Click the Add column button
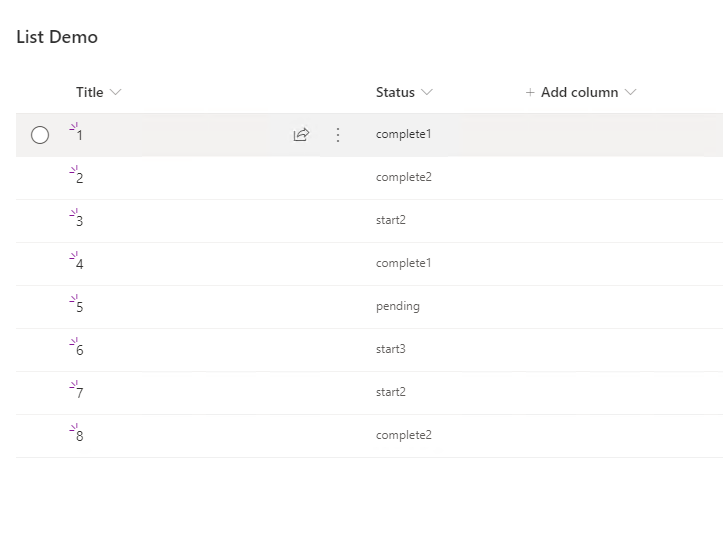Viewport: 723px width, 542px height. click(x=579, y=92)
